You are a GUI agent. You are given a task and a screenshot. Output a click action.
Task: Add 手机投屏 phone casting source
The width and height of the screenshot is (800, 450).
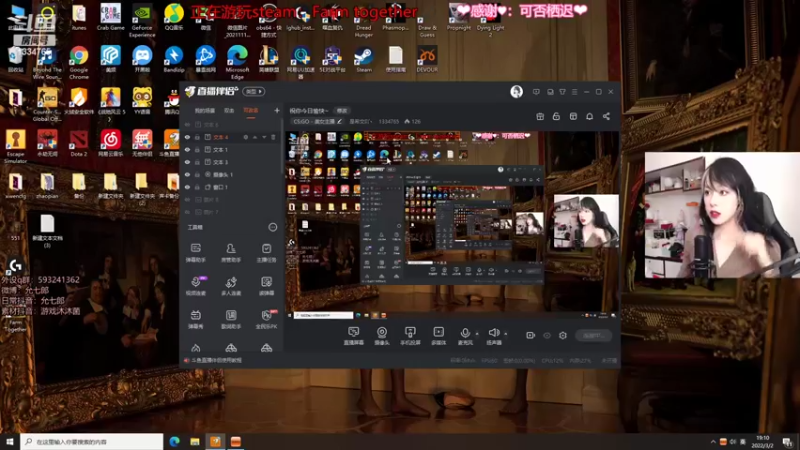point(410,336)
